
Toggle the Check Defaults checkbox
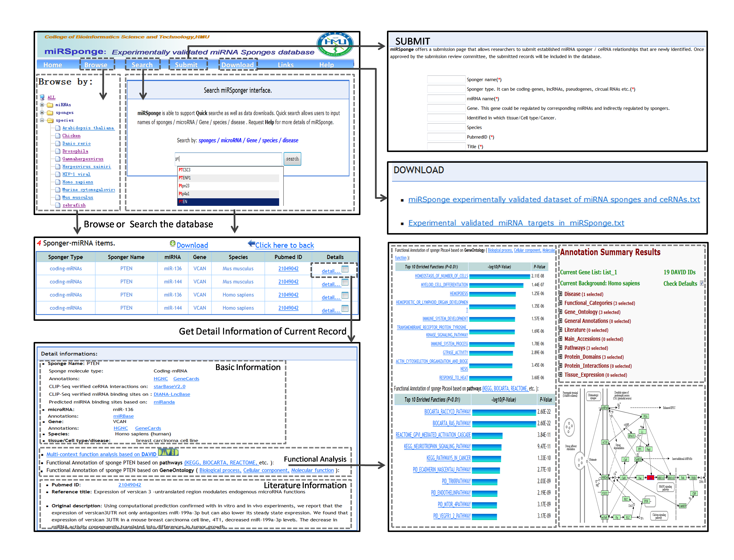point(702,283)
